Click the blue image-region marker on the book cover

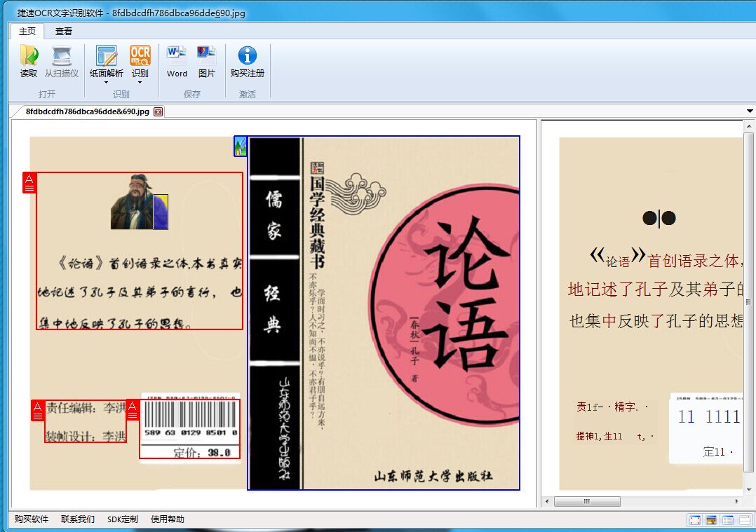point(241,146)
